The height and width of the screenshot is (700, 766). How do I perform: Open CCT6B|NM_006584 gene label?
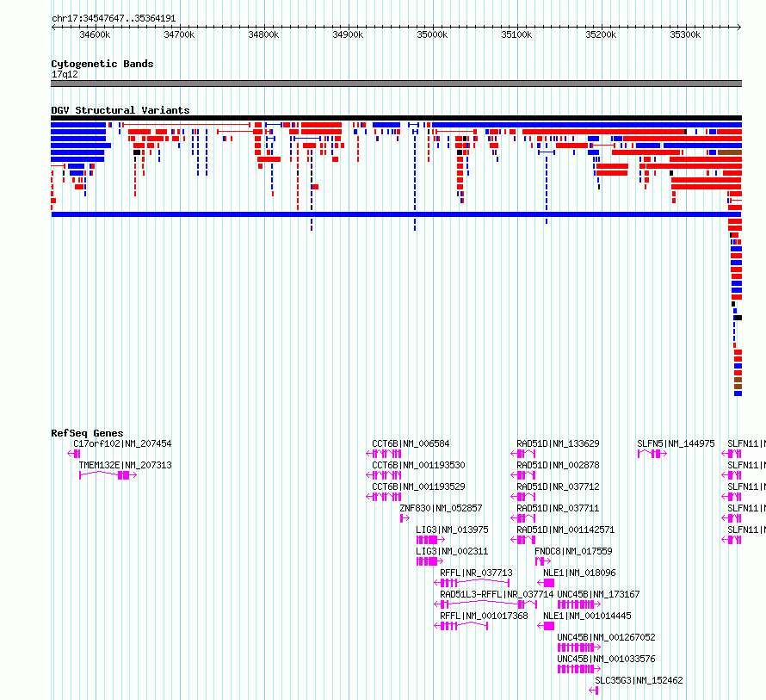click(x=411, y=444)
